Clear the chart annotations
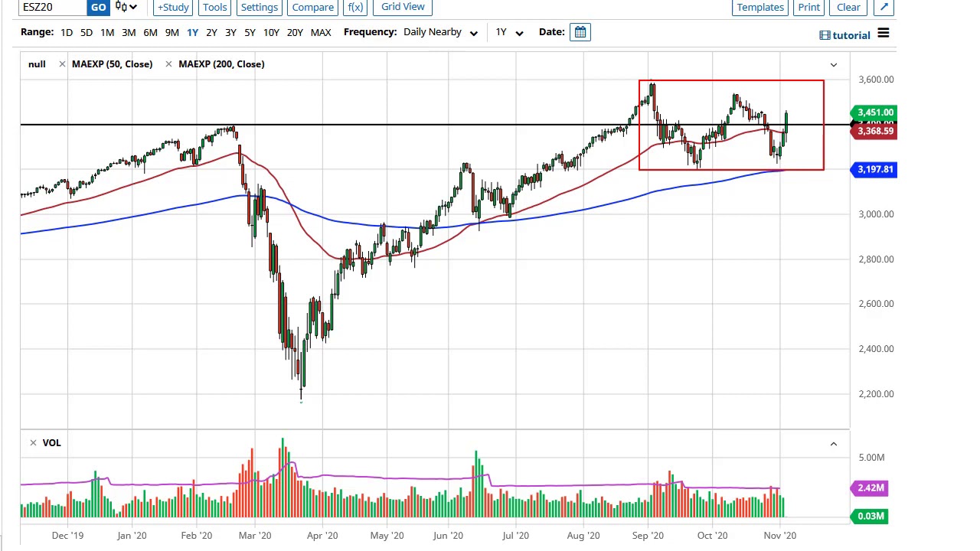Image resolution: width=980 pixels, height=551 pixels. (848, 7)
